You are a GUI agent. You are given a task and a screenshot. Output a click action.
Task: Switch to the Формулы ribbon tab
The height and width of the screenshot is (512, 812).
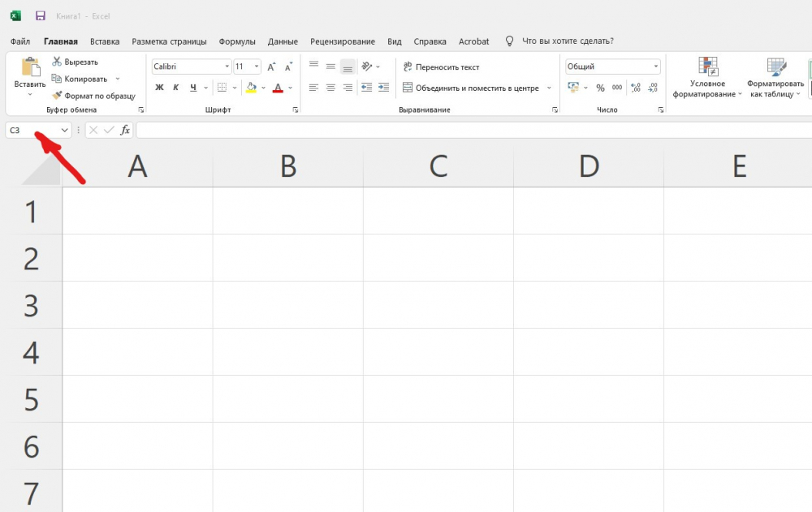[237, 41]
